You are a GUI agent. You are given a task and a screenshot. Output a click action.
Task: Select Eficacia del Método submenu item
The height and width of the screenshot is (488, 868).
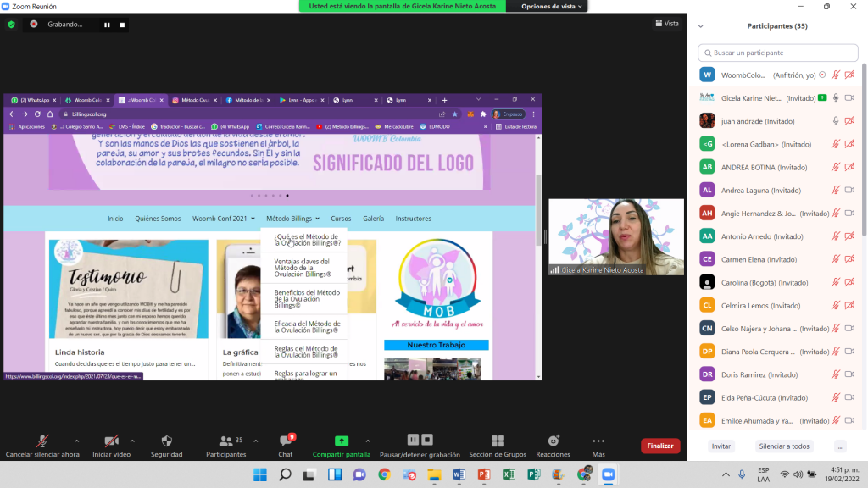(303, 326)
